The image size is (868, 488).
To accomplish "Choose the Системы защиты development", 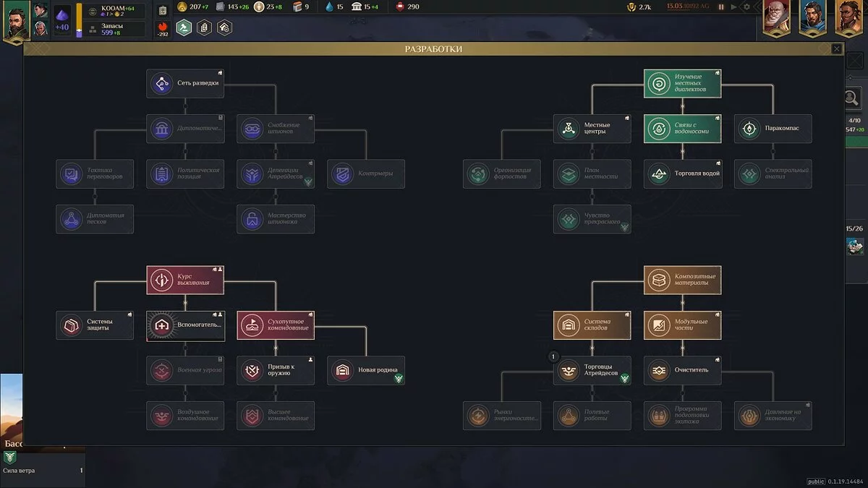I will (95, 325).
